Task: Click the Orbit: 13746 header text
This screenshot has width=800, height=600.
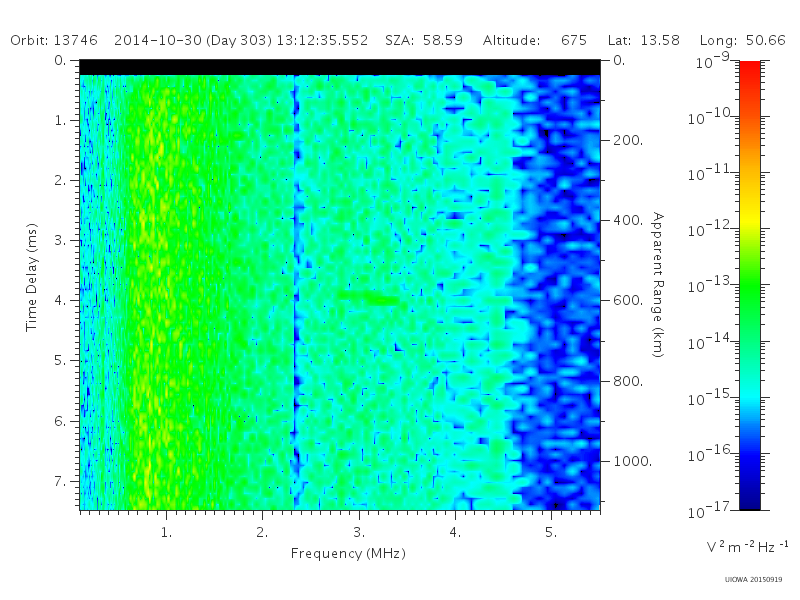Action: (x=54, y=40)
